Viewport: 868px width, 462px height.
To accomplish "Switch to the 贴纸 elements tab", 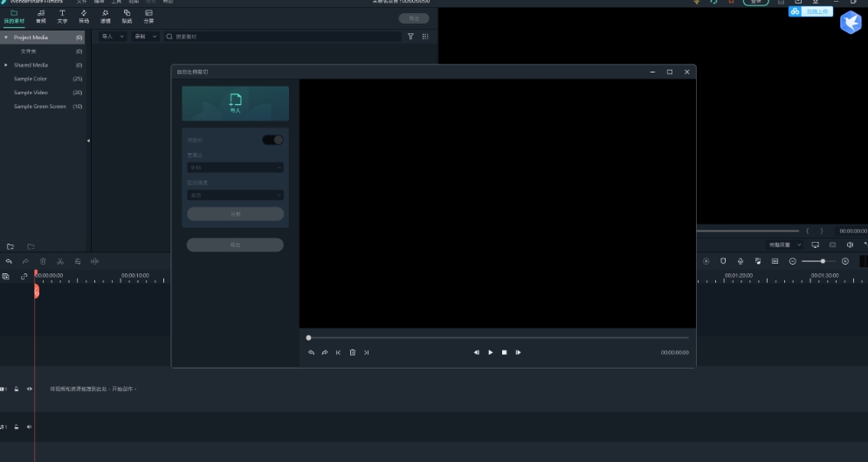I will tap(127, 17).
